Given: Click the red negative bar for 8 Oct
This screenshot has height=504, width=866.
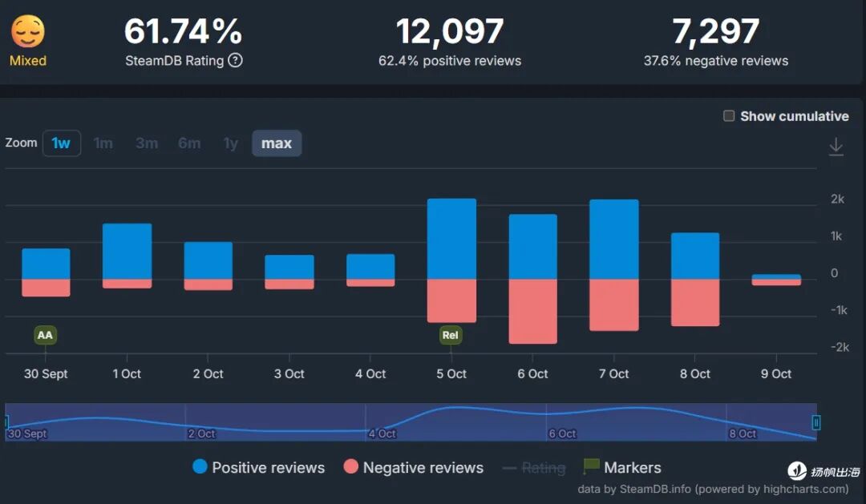Looking at the screenshot, I should (695, 303).
